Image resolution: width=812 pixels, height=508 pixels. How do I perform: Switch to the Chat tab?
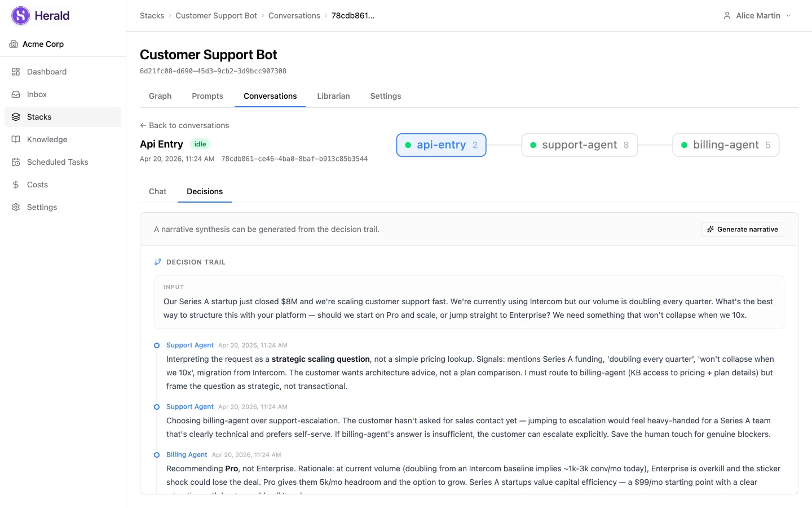157,191
